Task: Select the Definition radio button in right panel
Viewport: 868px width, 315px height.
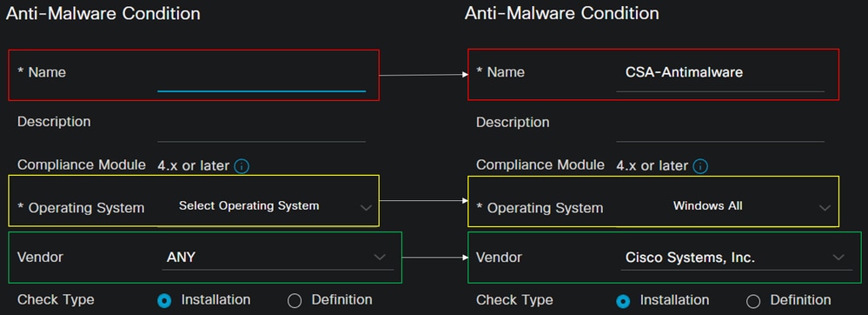Action: click(x=753, y=300)
